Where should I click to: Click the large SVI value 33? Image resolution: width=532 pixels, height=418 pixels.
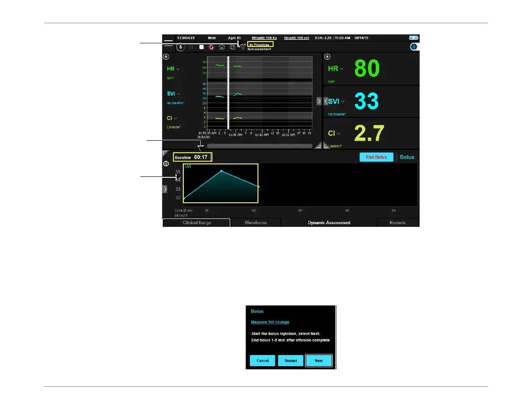(367, 101)
